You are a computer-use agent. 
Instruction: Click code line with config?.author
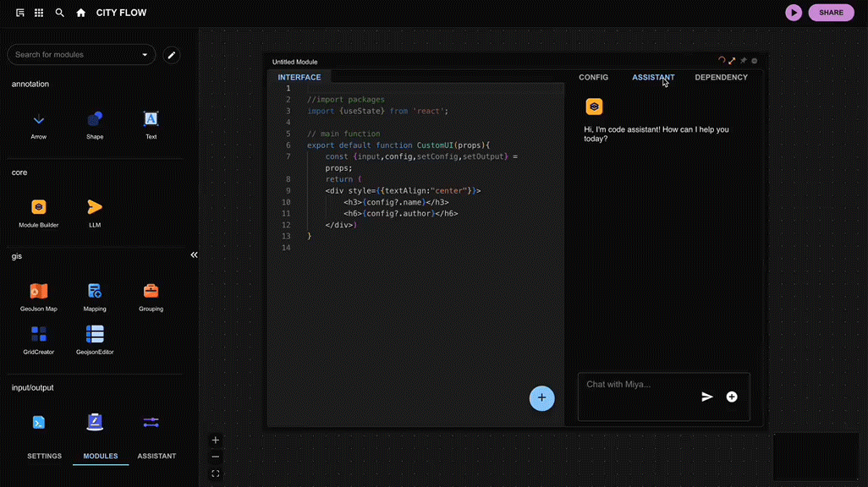pyautogui.click(x=400, y=214)
